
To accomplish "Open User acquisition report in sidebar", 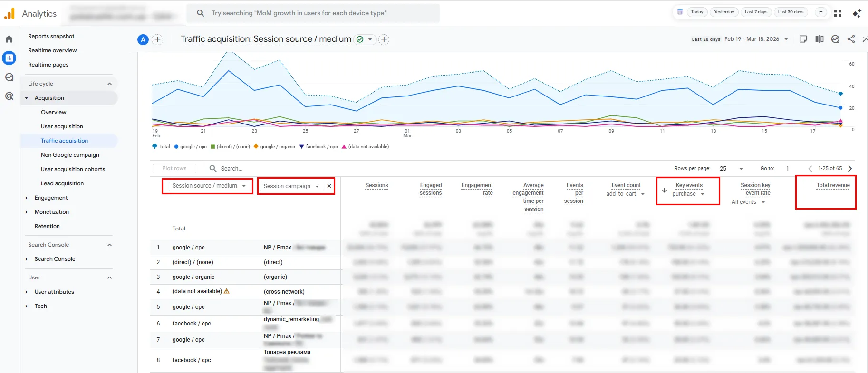I will point(62,126).
